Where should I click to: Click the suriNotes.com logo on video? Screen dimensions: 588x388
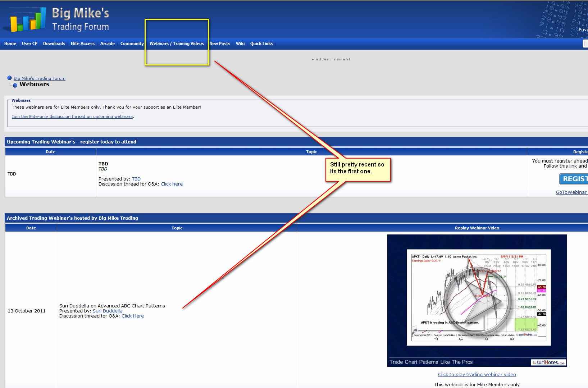click(x=548, y=362)
